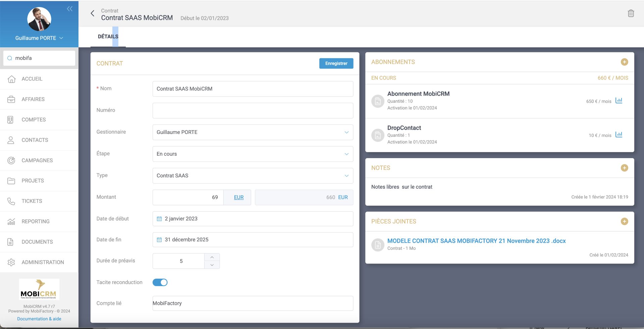644x329 pixels.
Task: Open the MODELE CONTRAT SAAS MOBIFACTORY docx link
Action: [476, 241]
